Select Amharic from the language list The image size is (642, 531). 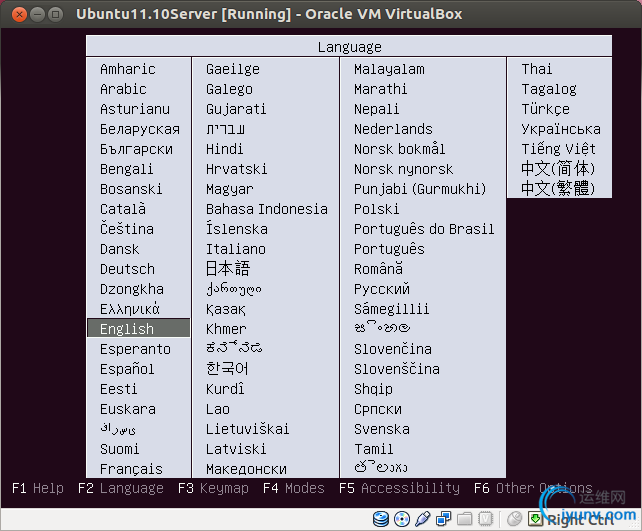click(x=128, y=69)
